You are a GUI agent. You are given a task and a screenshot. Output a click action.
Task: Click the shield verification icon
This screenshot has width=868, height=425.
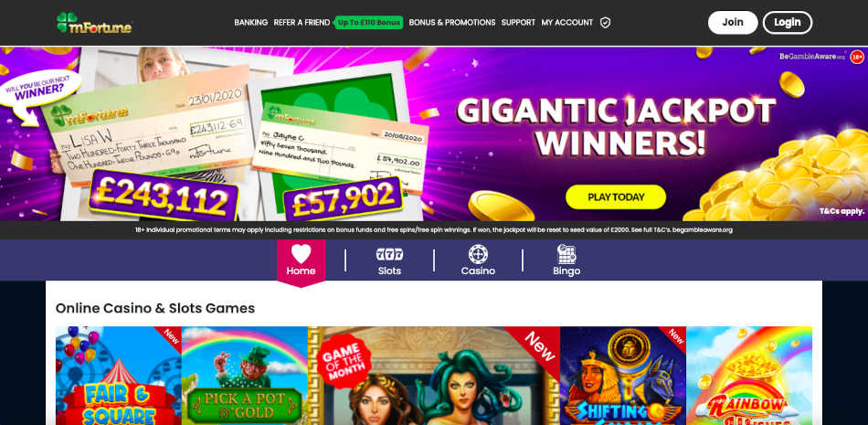tap(605, 23)
